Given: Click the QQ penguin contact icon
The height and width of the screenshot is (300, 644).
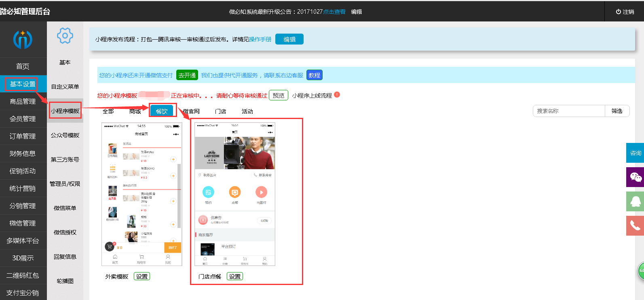Looking at the screenshot, I should (x=635, y=201).
